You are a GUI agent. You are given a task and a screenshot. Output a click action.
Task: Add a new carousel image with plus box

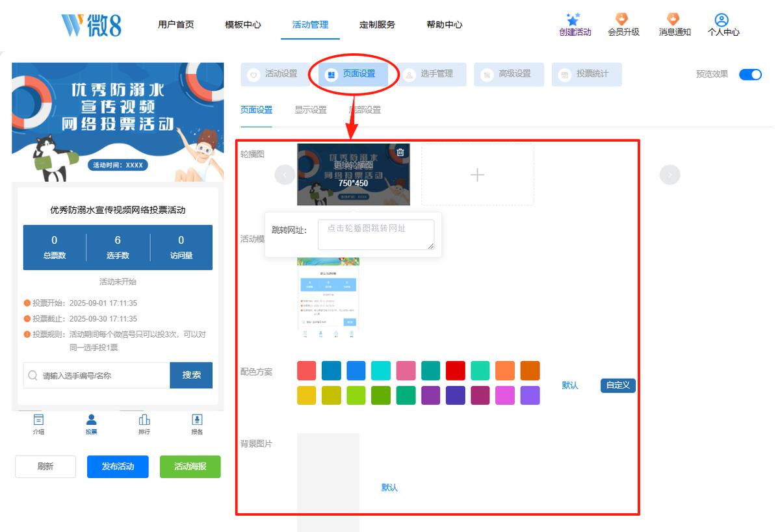tap(478, 175)
